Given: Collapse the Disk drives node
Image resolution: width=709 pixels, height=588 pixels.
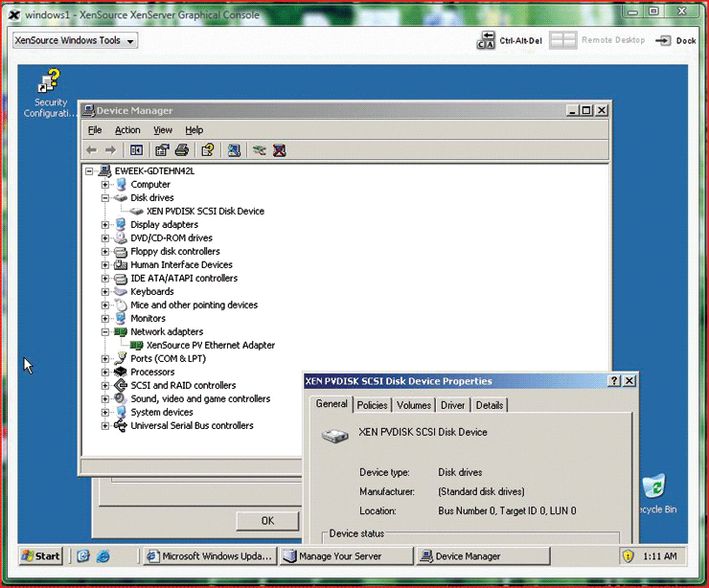Looking at the screenshot, I should pos(104,198).
